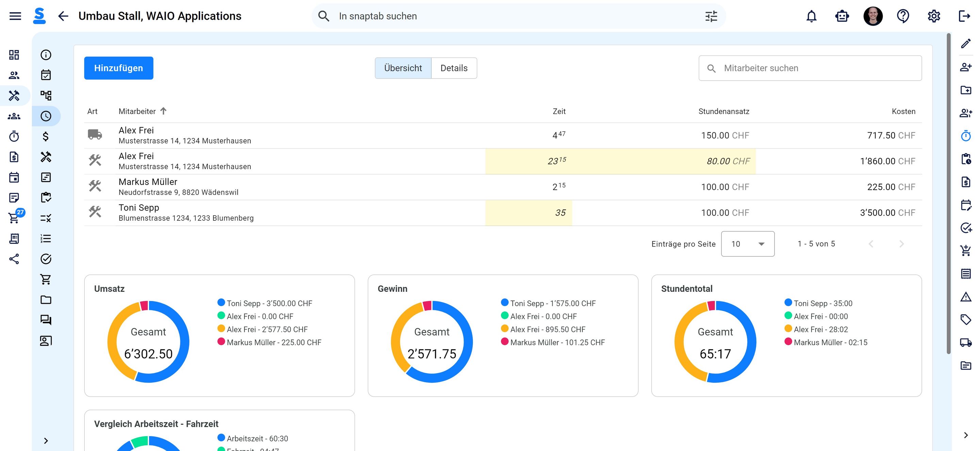
Task: Focus the In snaptab suchen search bar
Action: click(x=518, y=16)
